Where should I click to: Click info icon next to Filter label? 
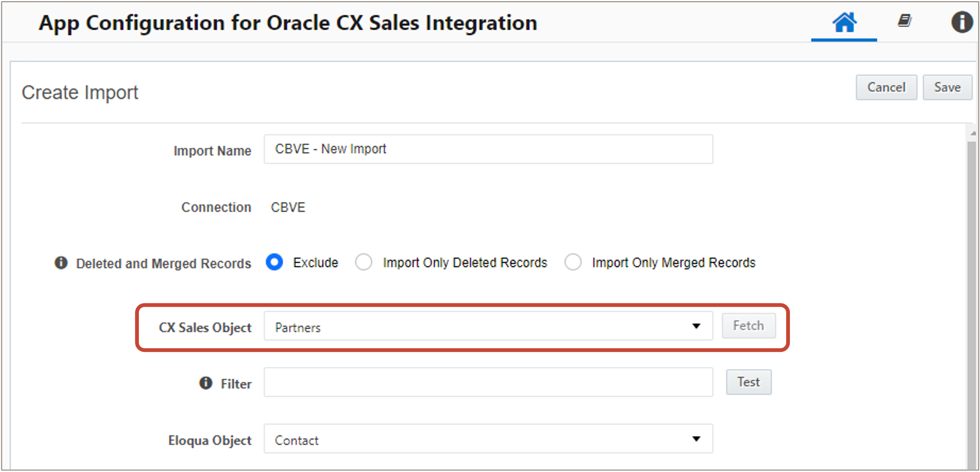206,383
